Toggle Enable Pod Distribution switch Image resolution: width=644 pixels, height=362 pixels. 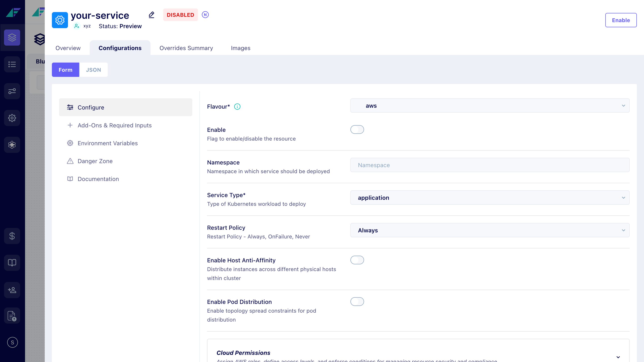pyautogui.click(x=357, y=301)
